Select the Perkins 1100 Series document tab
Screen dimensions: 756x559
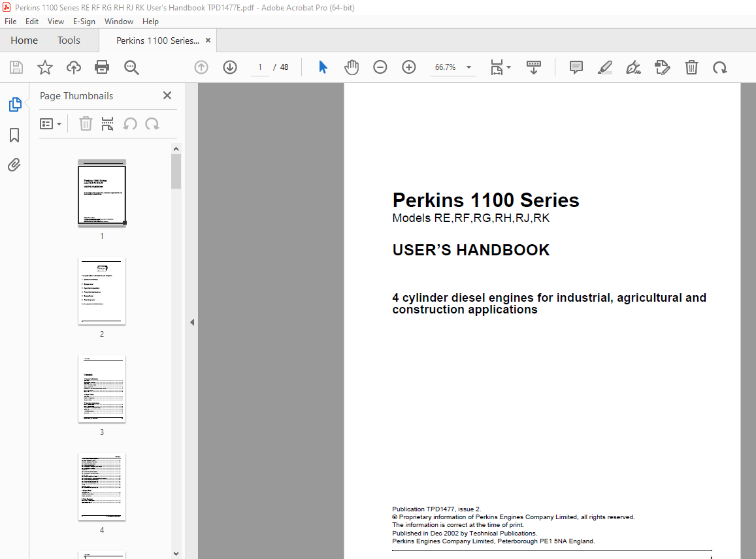point(157,40)
